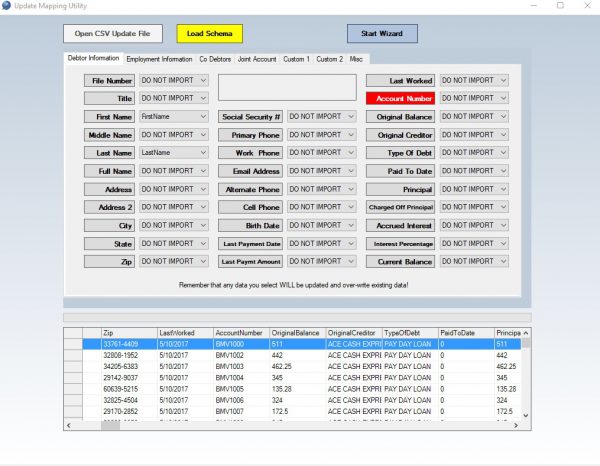The height and width of the screenshot is (466, 600).
Task: Click the LastWorked column header
Action: tap(185, 333)
